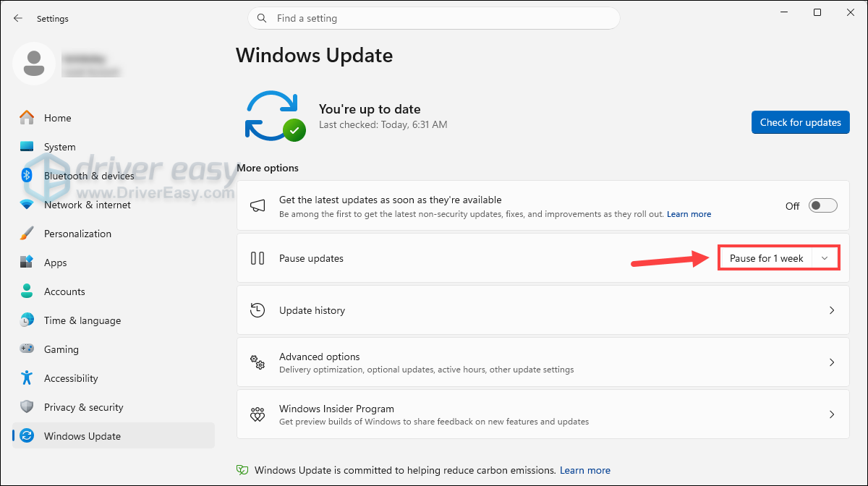868x486 pixels.
Task: Toggle Get the latest updates switch
Action: click(823, 206)
